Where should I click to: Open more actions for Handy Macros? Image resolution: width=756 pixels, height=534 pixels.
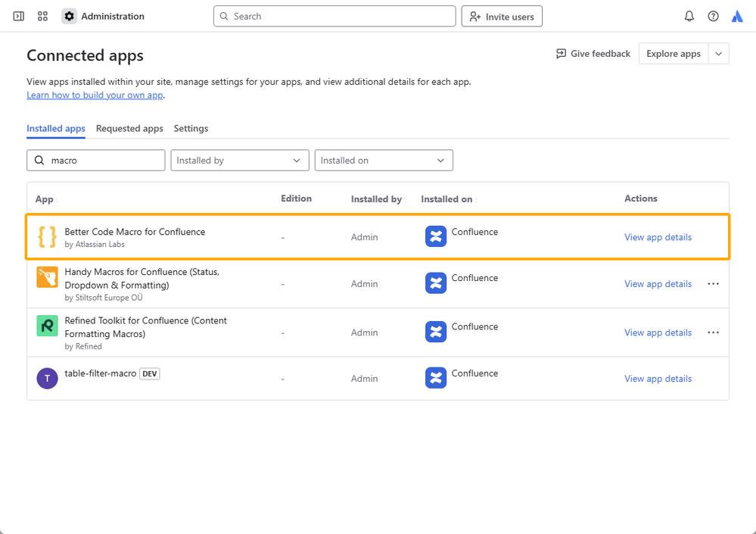pyautogui.click(x=713, y=284)
